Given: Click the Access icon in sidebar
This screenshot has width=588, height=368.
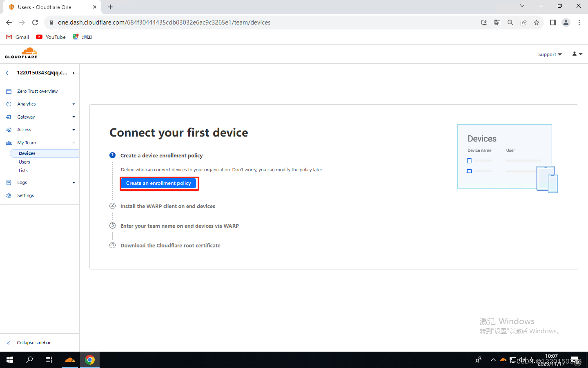Looking at the screenshot, I should click(9, 130).
